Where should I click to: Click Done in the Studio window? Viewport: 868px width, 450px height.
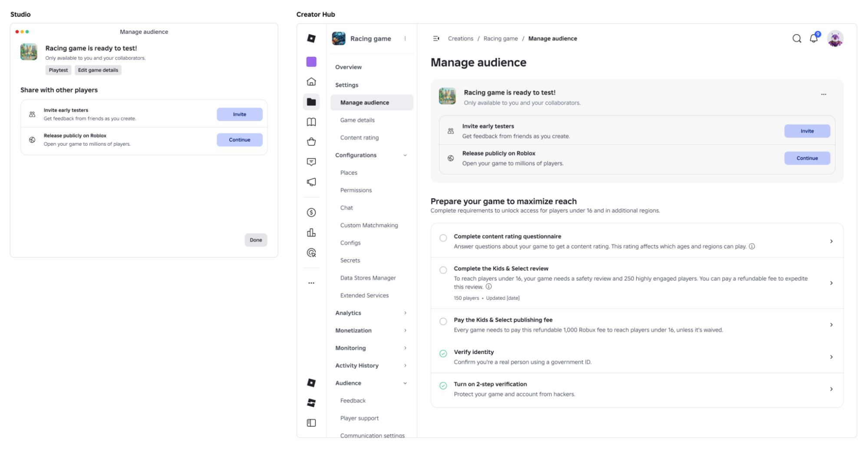pyautogui.click(x=256, y=240)
